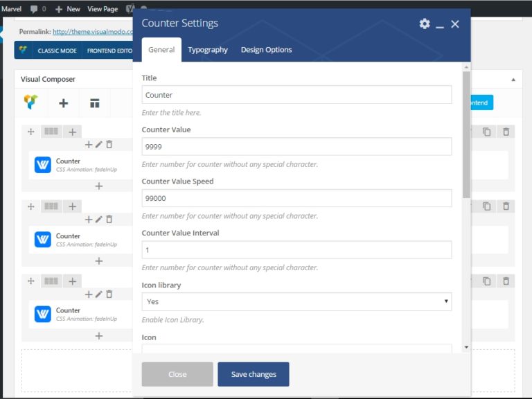Viewport: 532px width, 399px height.
Task: Open the Icon library dropdown
Action: click(x=296, y=301)
